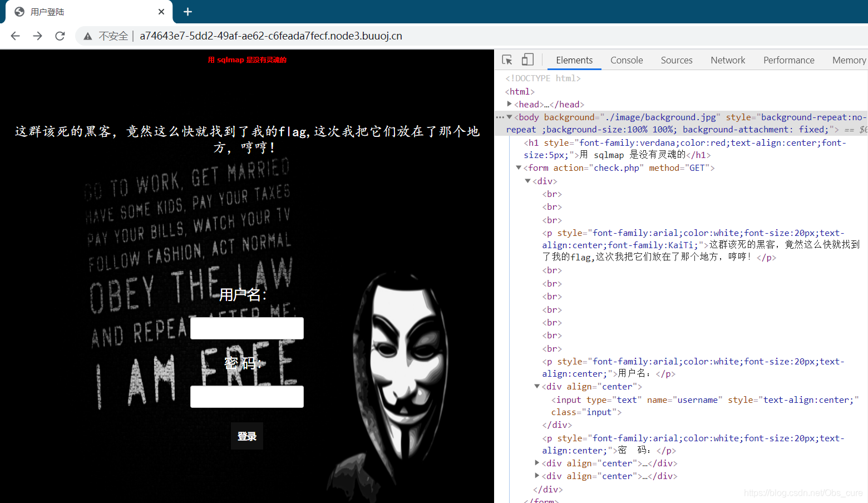Open the Network tab
Image resolution: width=868 pixels, height=503 pixels.
727,60
